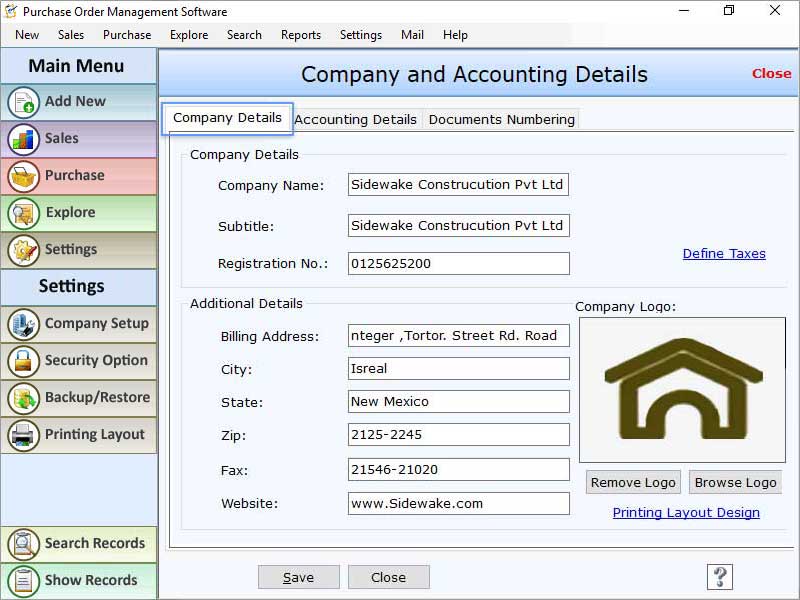Browse for a new company logo

[x=735, y=482]
